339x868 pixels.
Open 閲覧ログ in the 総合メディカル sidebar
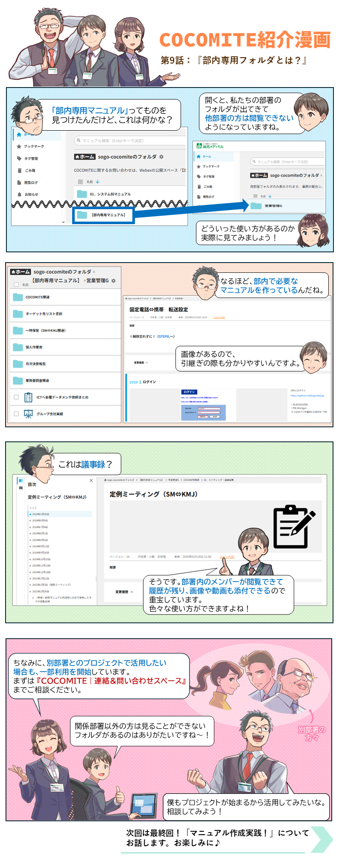(205, 197)
